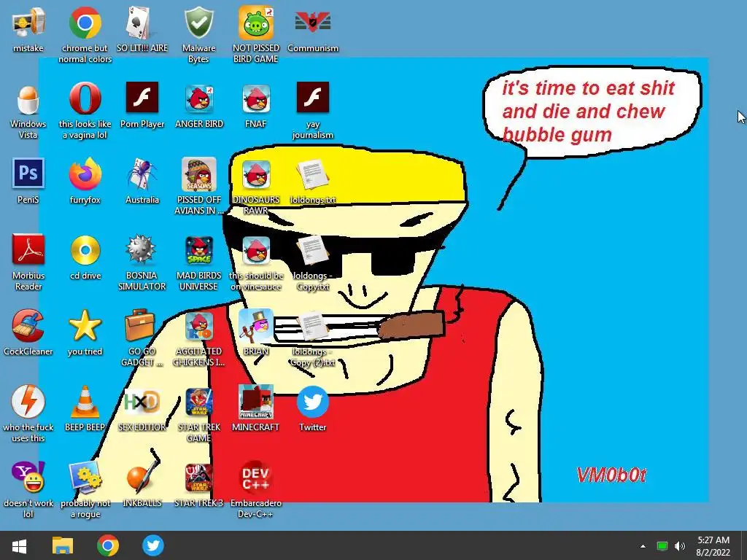747x560 pixels.
Task: Select 'who the fuck uses this' icon
Action: (x=28, y=402)
